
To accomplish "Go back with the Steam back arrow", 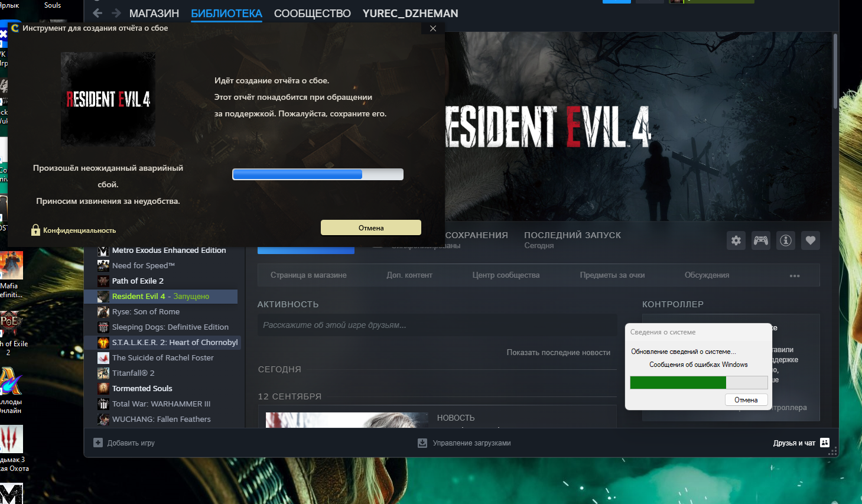I will (x=97, y=13).
